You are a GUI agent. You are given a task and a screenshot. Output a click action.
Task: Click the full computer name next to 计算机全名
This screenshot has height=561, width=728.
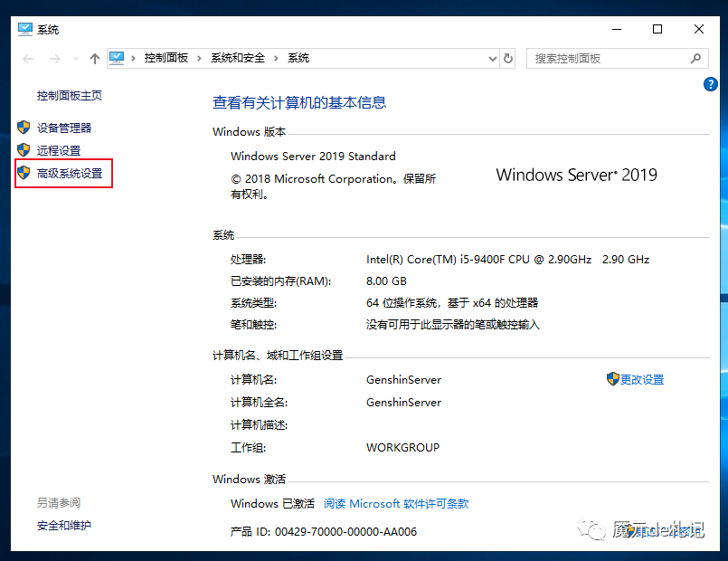403,402
